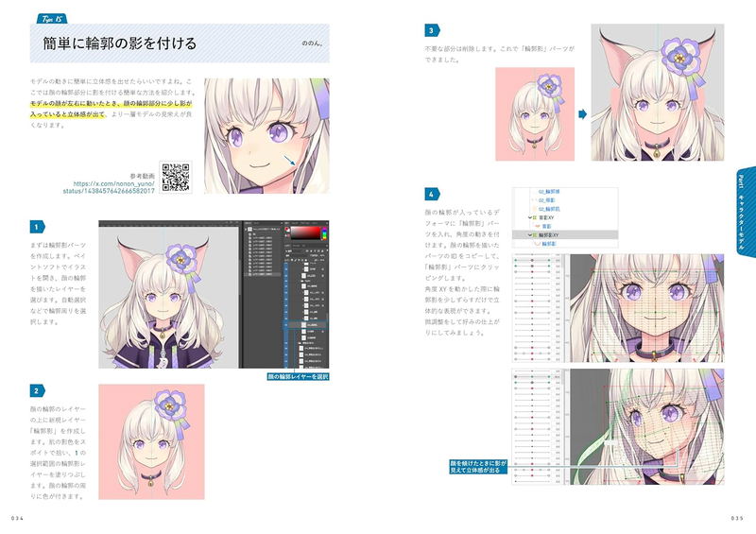Click the step 3 small pink character image
The width and height of the screenshot is (756, 534).
[x=535, y=113]
